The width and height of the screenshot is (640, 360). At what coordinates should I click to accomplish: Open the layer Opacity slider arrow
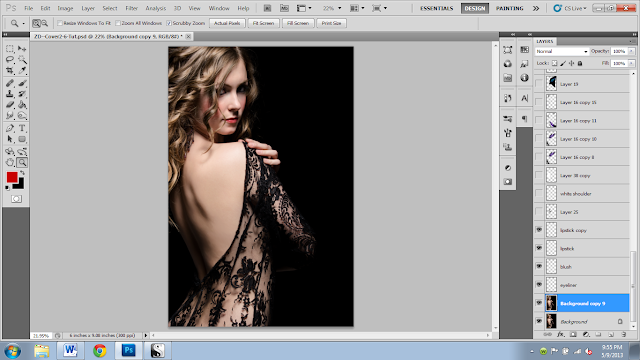[631, 51]
